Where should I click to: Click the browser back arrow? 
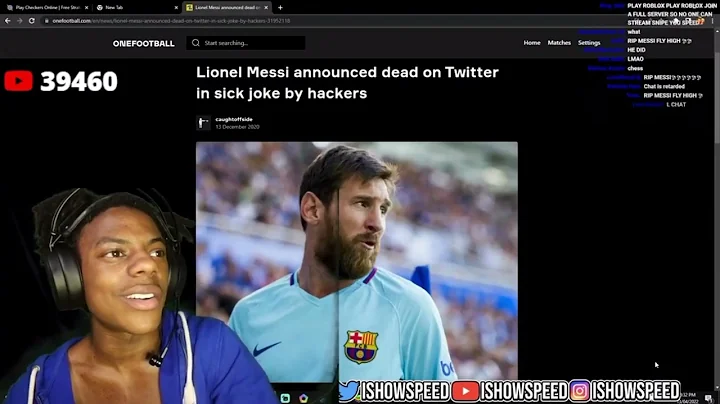click(7, 21)
